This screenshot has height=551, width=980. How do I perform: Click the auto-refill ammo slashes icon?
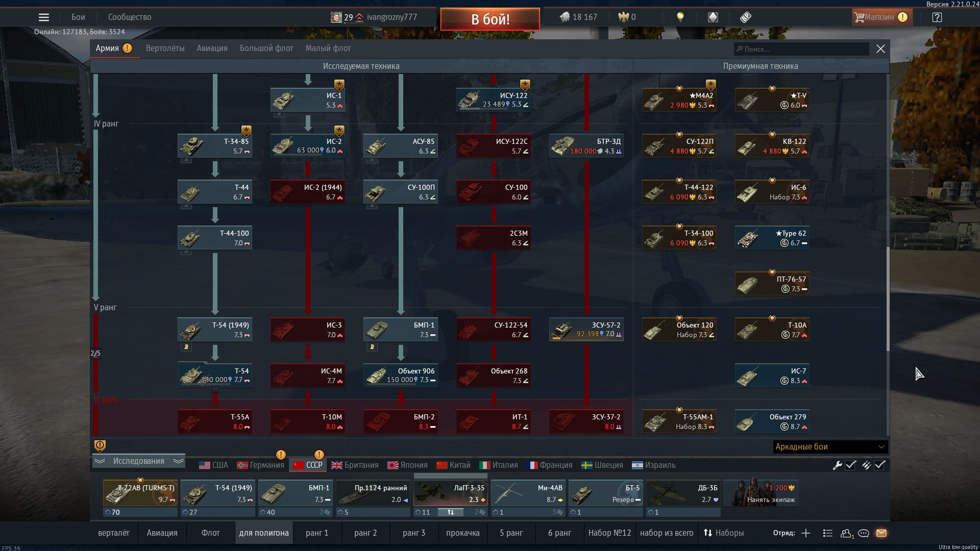pos(866,465)
